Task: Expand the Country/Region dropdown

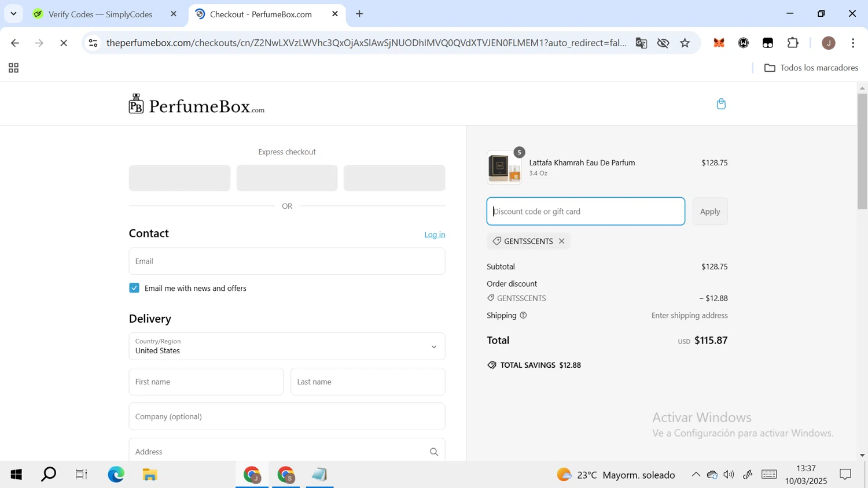Action: click(287, 346)
